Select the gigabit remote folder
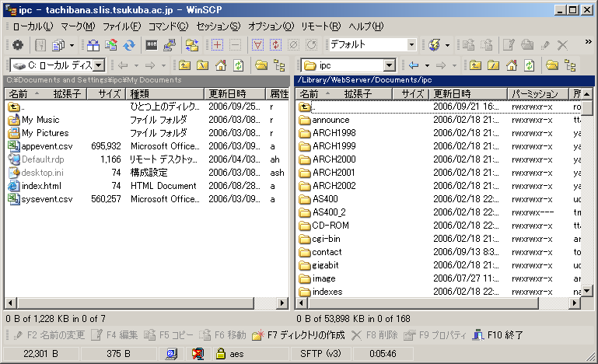This screenshot has height=364, width=598. coord(325,265)
